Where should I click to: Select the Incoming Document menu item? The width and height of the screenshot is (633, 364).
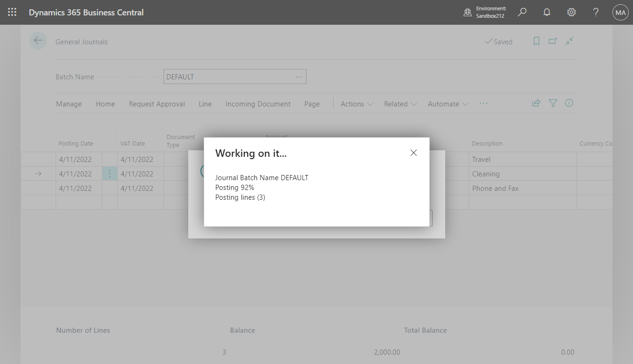[258, 104]
